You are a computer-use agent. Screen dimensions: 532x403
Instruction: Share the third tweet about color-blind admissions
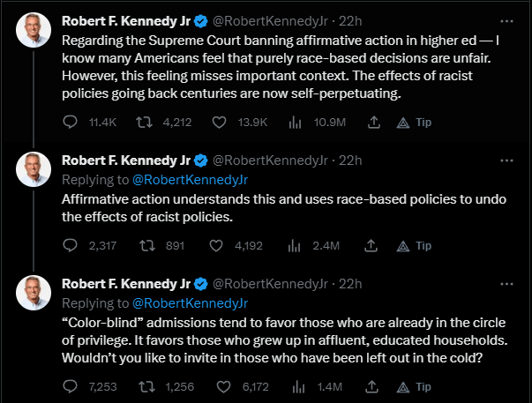click(371, 386)
